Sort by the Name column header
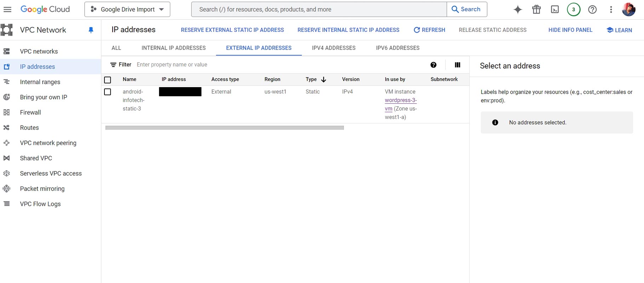This screenshot has width=644, height=283. pos(130,79)
